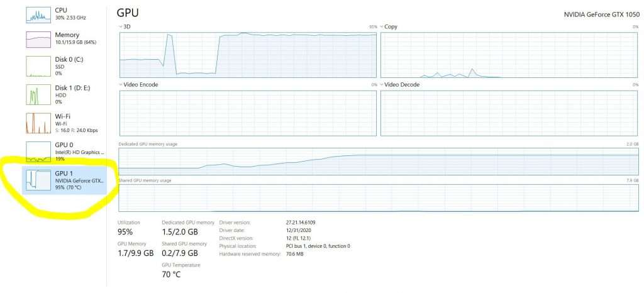Select GPU 0 Intel graphics thumbnail

click(x=38, y=152)
